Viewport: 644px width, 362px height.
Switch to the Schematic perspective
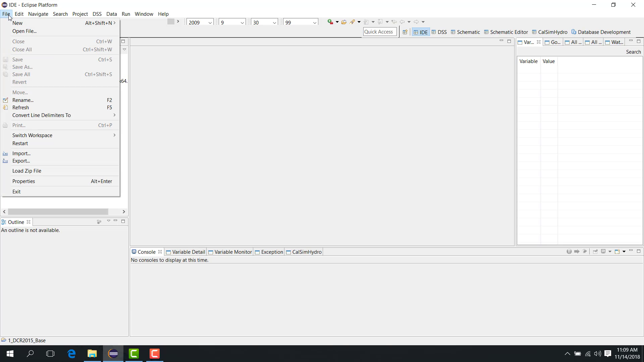tap(465, 32)
